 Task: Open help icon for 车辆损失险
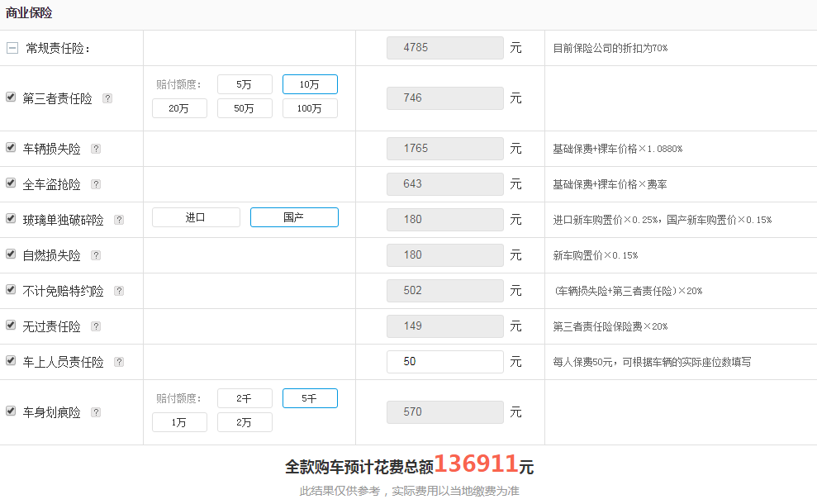click(96, 149)
